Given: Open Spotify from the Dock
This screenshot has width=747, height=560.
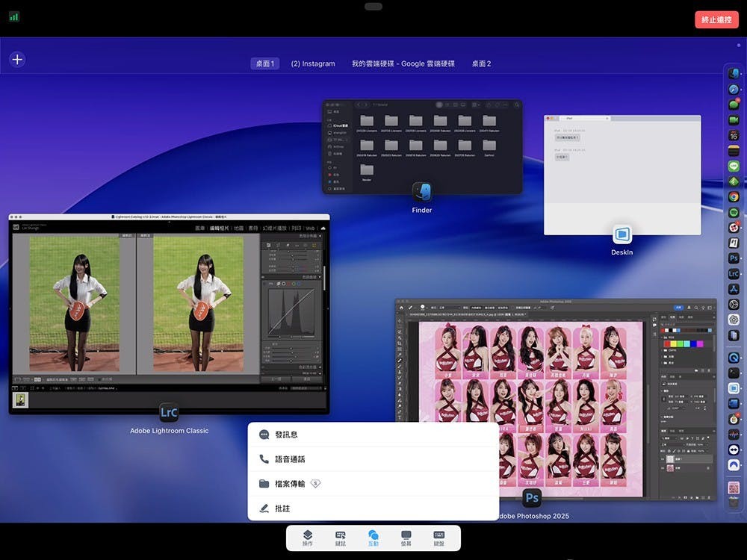Looking at the screenshot, I should pyautogui.click(x=734, y=213).
